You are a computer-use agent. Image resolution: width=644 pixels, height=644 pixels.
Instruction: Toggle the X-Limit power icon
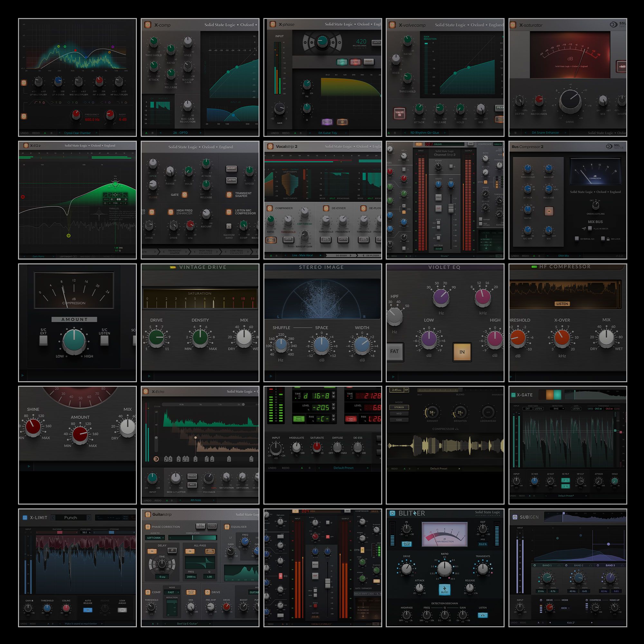click(x=25, y=518)
